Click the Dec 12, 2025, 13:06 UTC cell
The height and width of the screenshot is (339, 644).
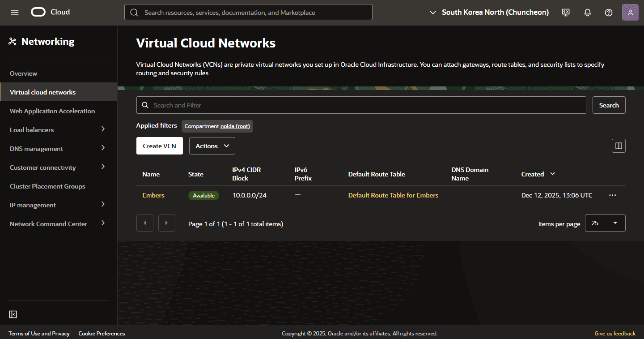(x=557, y=195)
